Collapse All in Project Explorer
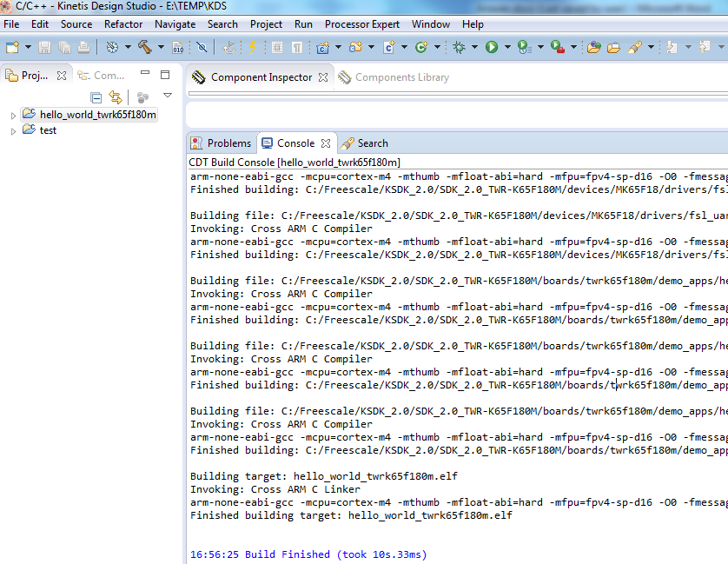 point(96,97)
